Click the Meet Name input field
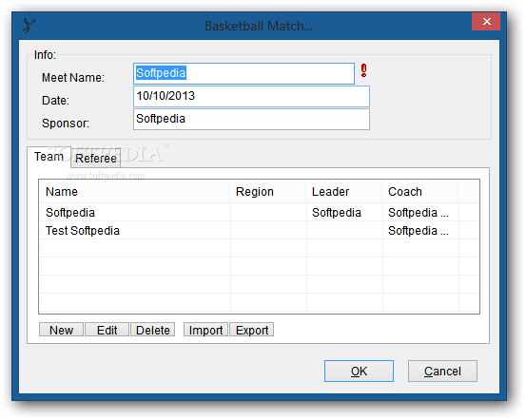The width and height of the screenshot is (526, 420). pos(244,73)
